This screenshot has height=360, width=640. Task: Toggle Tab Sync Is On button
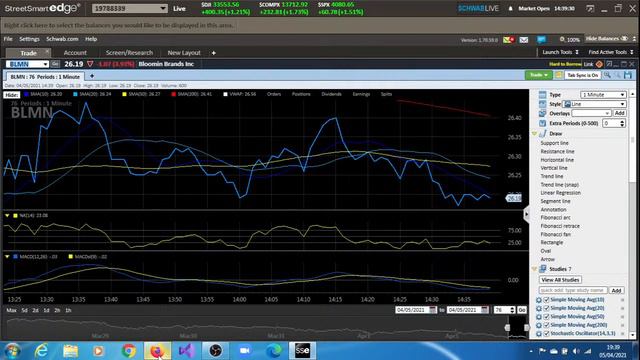click(x=582, y=75)
